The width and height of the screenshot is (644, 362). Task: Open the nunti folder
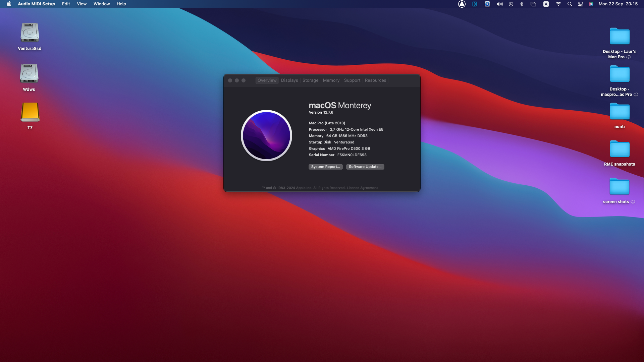(x=619, y=112)
